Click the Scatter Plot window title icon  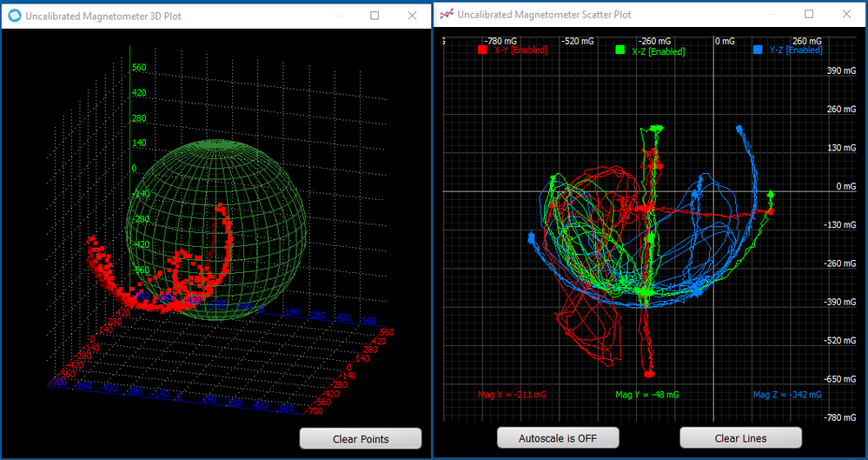pyautogui.click(x=447, y=15)
